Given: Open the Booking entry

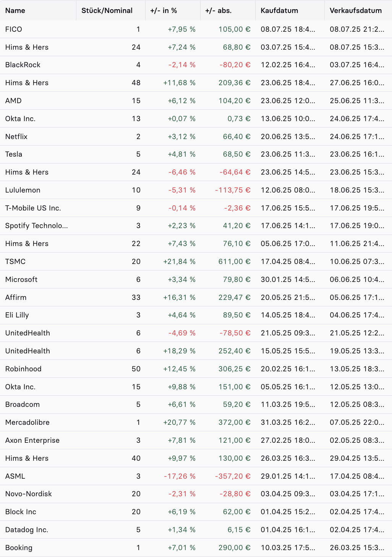Looking at the screenshot, I should 196,548.
